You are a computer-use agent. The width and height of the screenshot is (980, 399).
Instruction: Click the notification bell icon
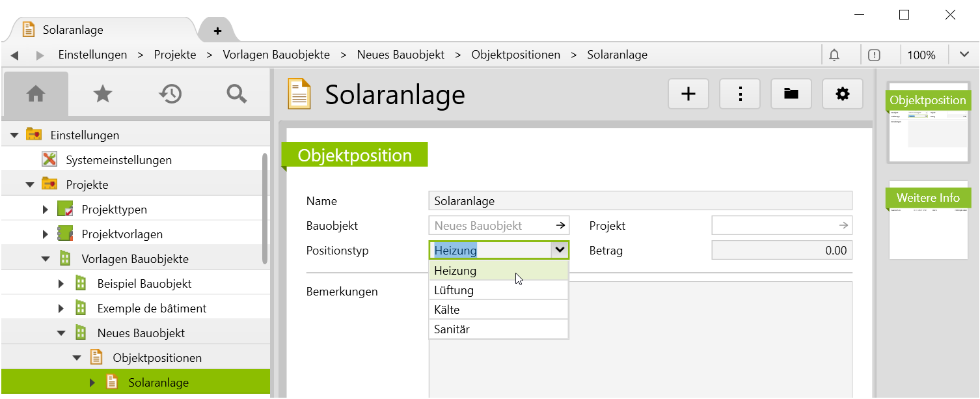tap(834, 55)
